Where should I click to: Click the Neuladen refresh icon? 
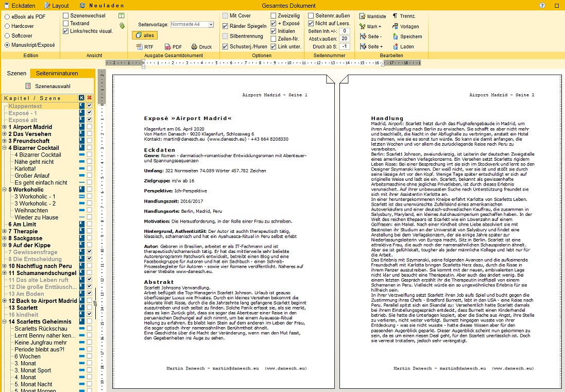pos(82,5)
